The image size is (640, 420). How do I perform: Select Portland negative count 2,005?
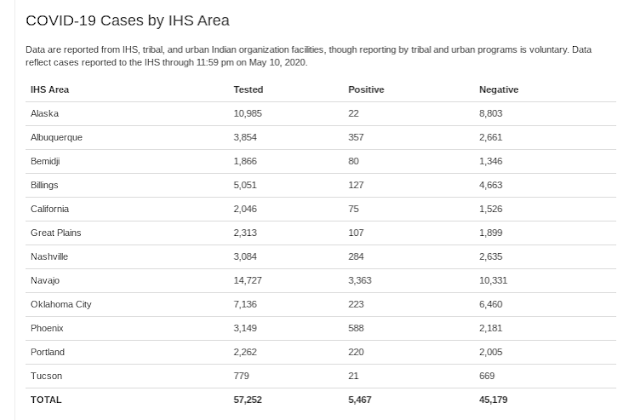(495, 352)
